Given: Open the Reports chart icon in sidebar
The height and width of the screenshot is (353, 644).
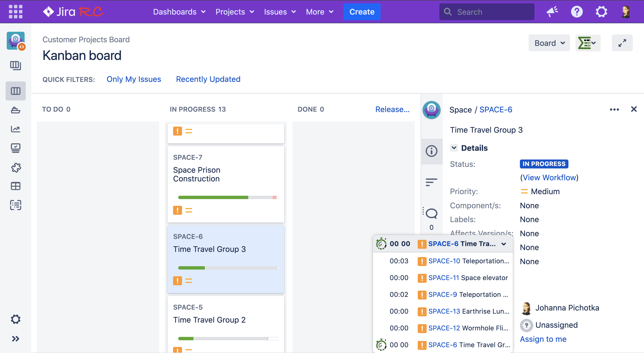Looking at the screenshot, I should point(15,129).
